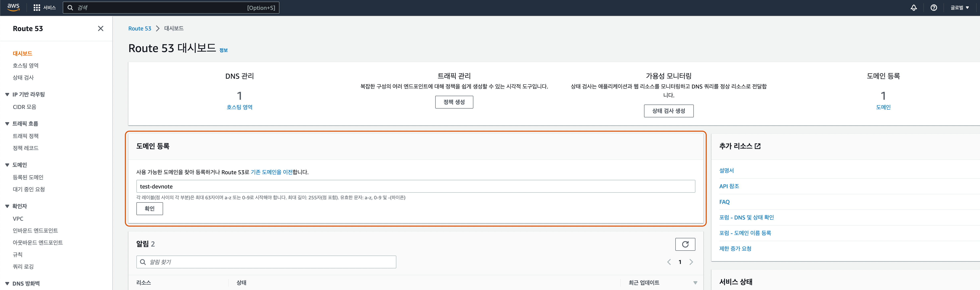The image size is (980, 290).
Task: Open the API 참조 resource link
Action: [x=729, y=186]
